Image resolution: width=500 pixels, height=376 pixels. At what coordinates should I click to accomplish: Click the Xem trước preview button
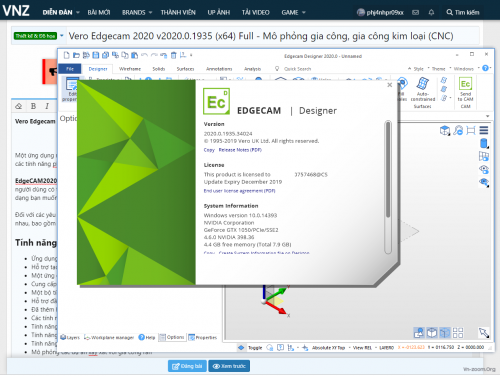pyautogui.click(x=229, y=366)
